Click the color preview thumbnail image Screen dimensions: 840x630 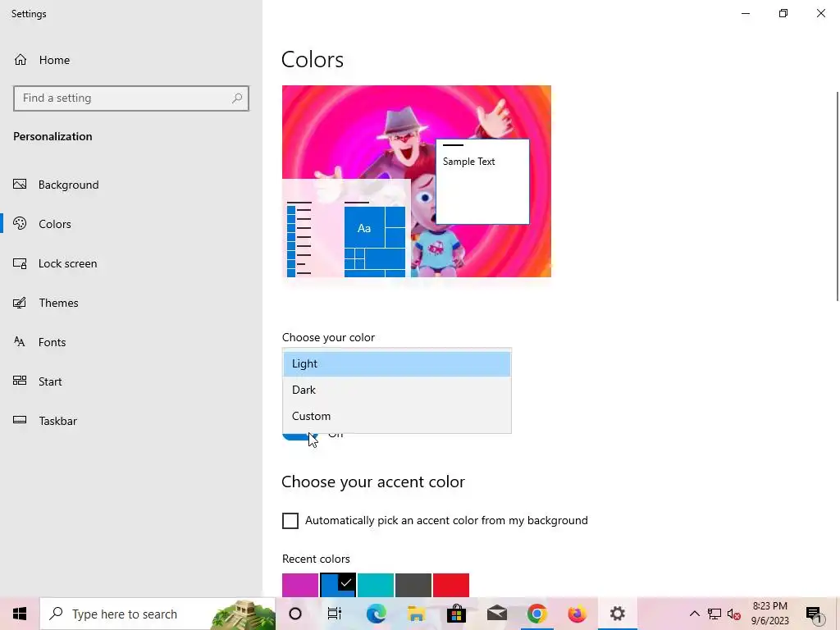416,181
